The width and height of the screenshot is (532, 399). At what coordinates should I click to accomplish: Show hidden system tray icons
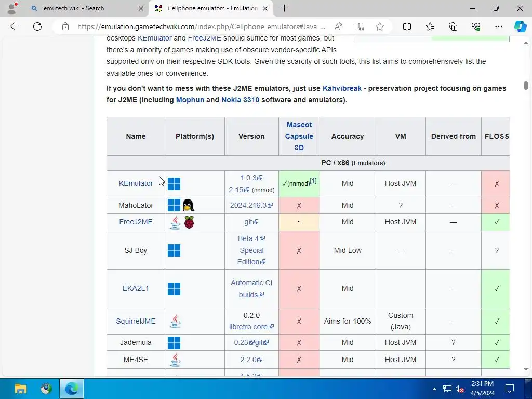pos(434,389)
